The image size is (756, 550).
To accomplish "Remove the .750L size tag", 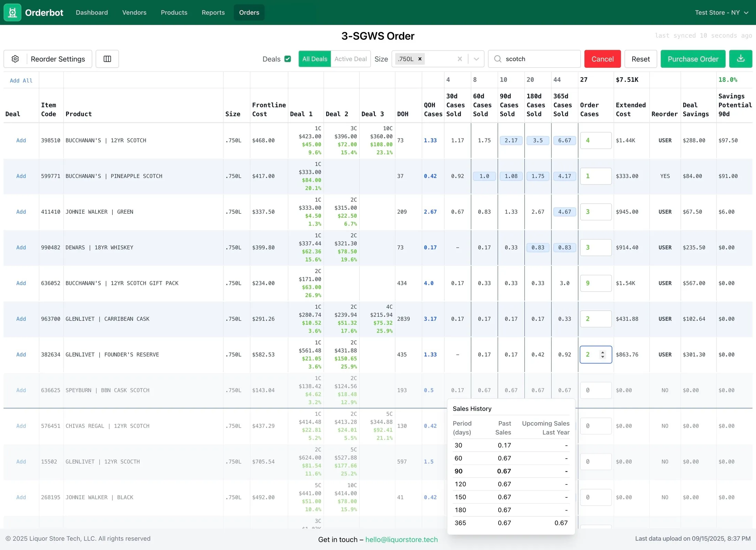I will pyautogui.click(x=420, y=59).
